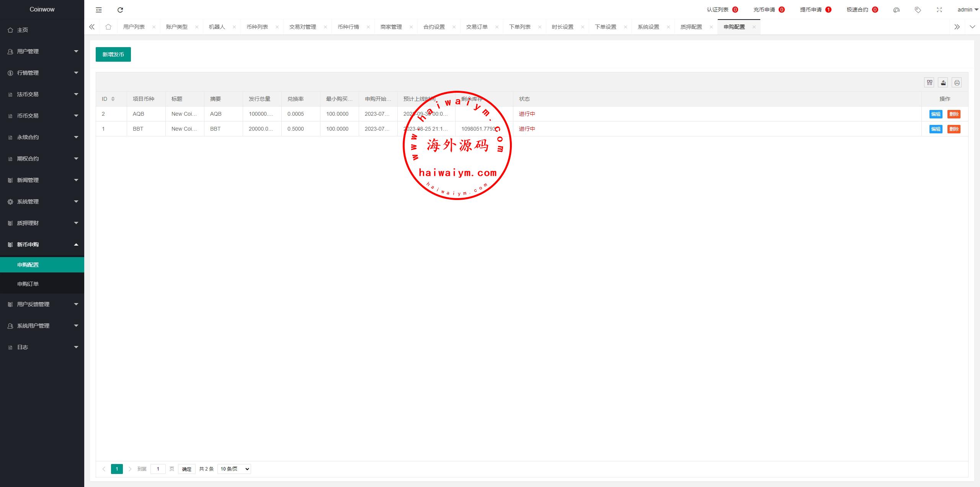Click the export table icon
Viewport: 980px width, 487px height.
[x=943, y=83]
